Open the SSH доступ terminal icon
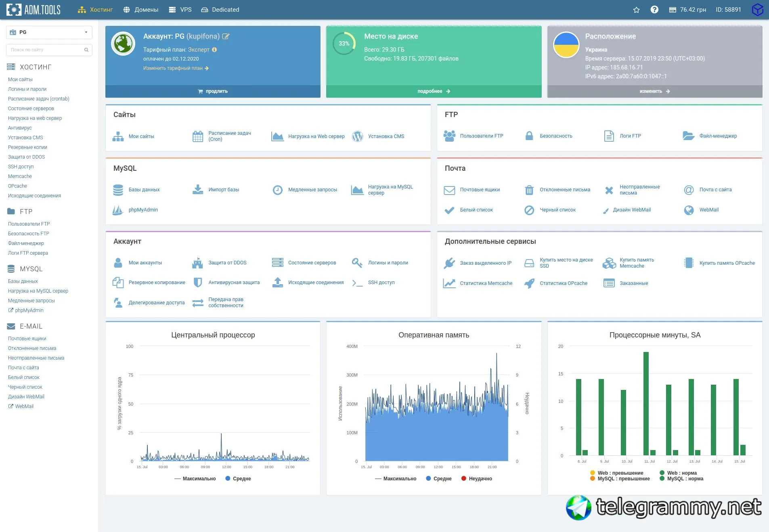 pyautogui.click(x=357, y=283)
